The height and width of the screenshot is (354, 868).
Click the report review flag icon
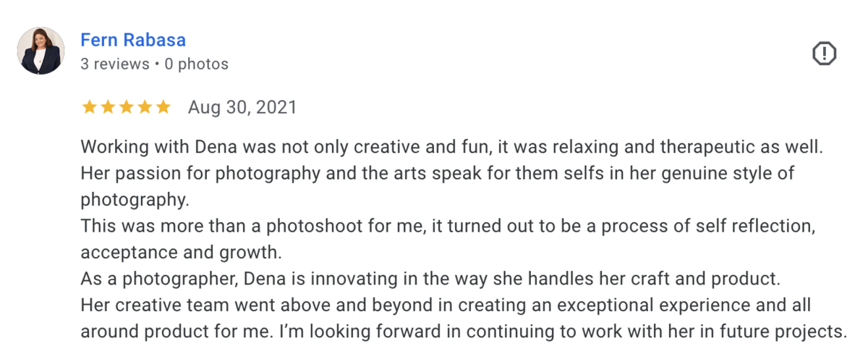tap(825, 54)
